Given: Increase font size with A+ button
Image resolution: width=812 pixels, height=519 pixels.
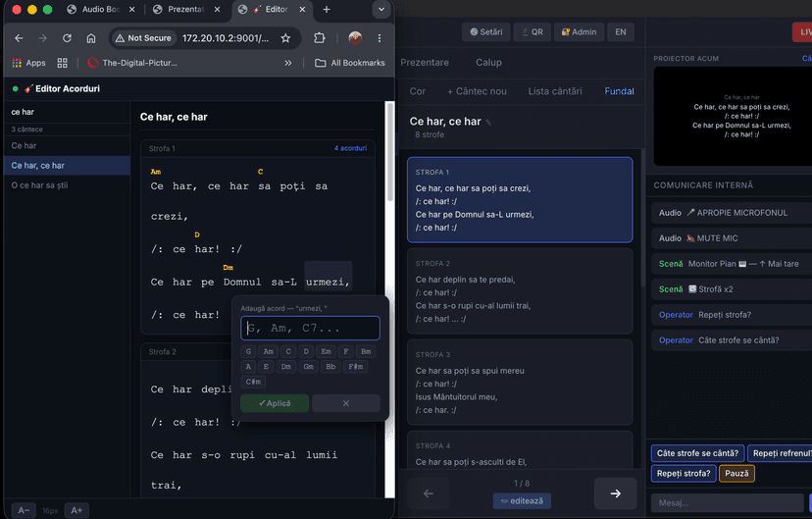Looking at the screenshot, I should 76,510.
